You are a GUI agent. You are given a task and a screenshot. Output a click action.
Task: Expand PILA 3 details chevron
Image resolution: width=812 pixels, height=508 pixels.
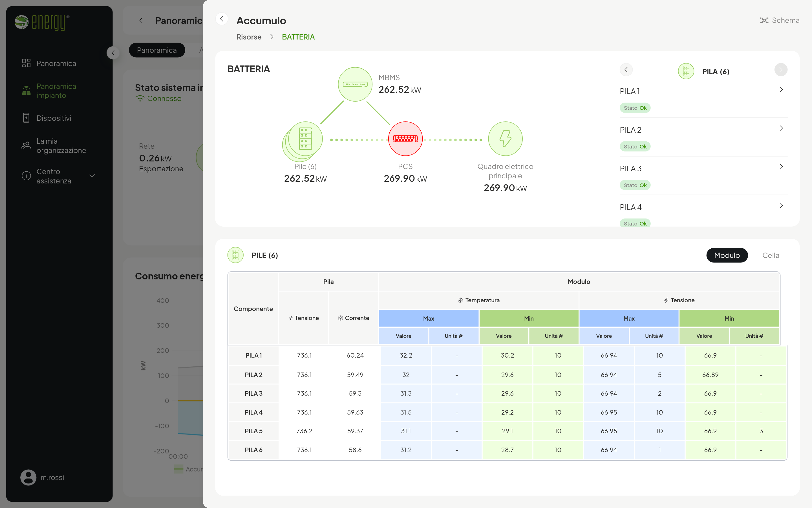(x=781, y=167)
